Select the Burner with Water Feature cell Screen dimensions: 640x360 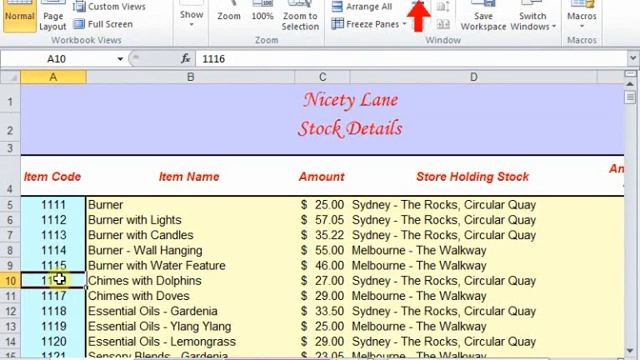tap(190, 265)
